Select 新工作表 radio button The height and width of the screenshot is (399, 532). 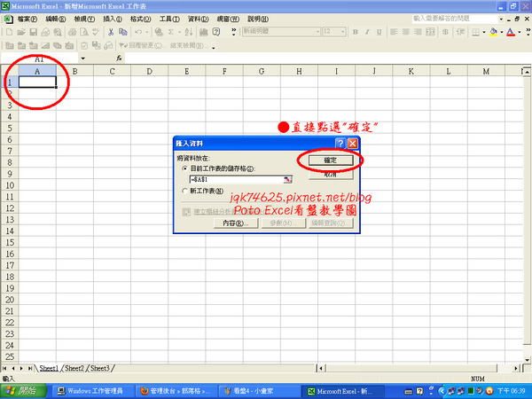tap(185, 191)
